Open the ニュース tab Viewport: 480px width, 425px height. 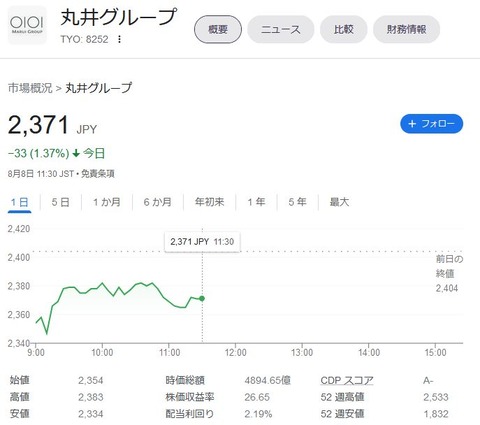coord(281,29)
